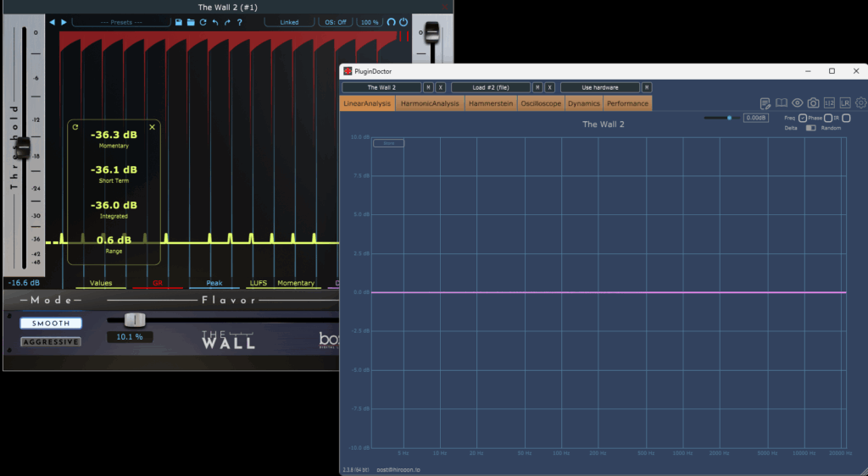Undo last change in The Wall

215,22
